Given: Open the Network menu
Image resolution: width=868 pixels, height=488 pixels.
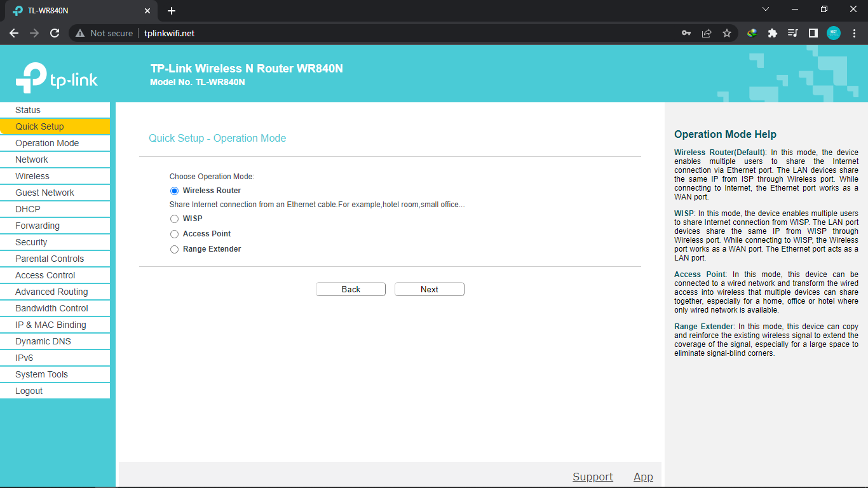Looking at the screenshot, I should point(55,159).
